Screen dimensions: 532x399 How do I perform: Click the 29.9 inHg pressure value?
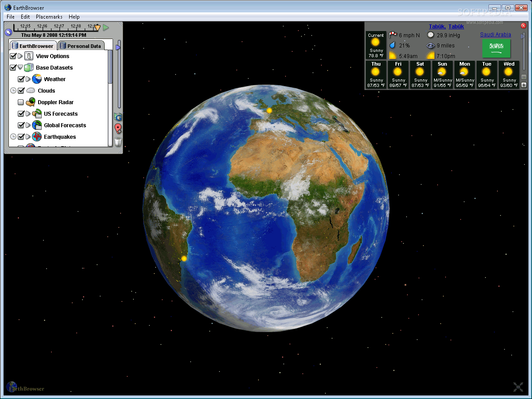(448, 35)
